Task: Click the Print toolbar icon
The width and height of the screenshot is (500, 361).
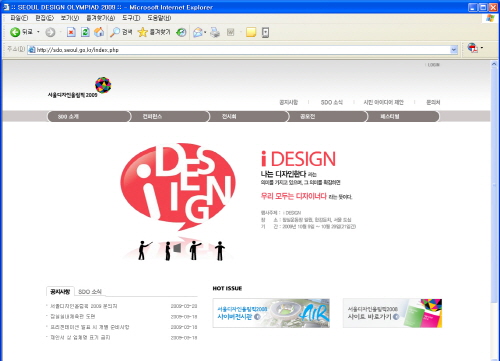Action: tap(215, 32)
